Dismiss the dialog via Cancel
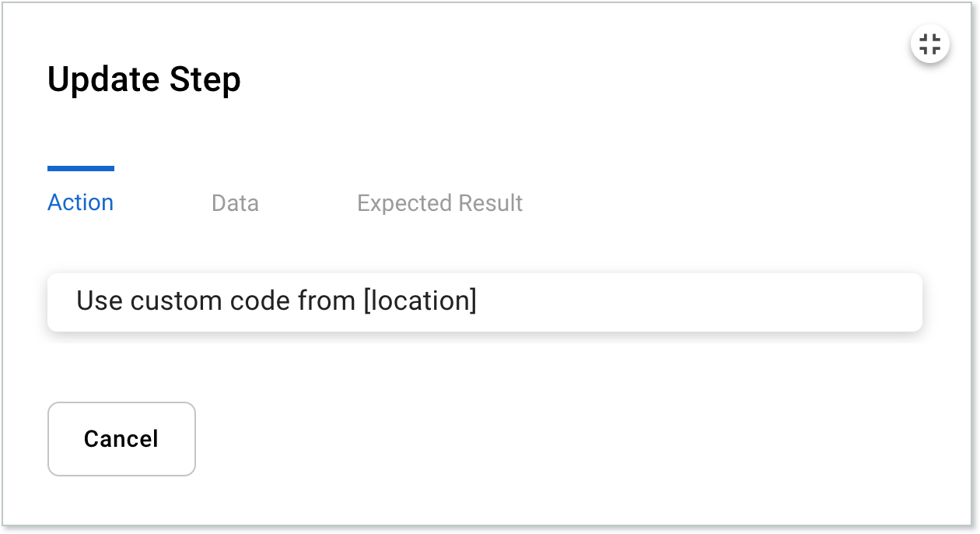Screen dimensions: 980x534 121,438
